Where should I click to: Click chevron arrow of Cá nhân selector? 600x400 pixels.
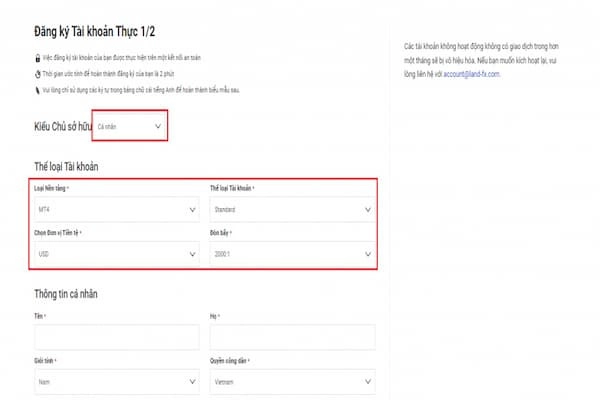pyautogui.click(x=158, y=126)
